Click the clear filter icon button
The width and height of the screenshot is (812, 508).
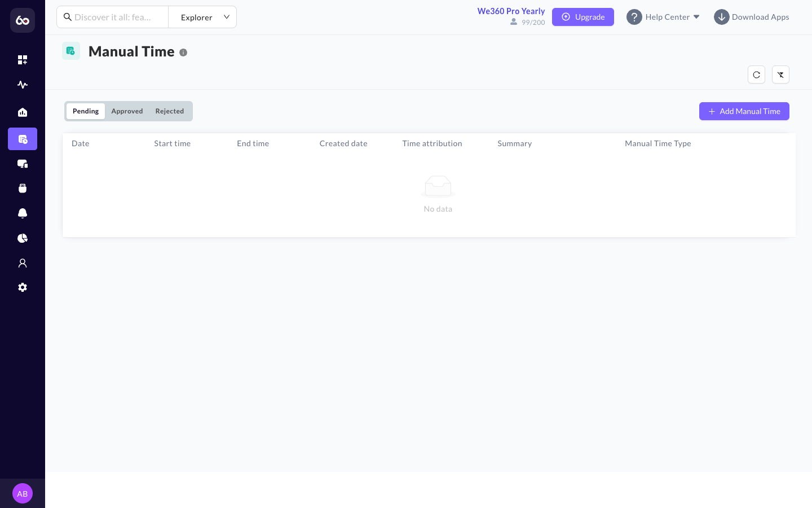click(x=780, y=75)
